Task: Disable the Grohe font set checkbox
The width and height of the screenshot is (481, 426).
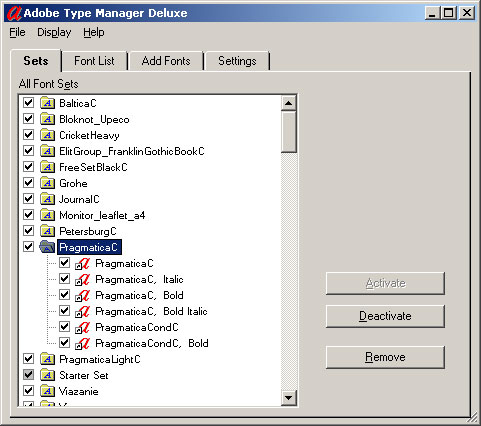Action: click(x=29, y=183)
